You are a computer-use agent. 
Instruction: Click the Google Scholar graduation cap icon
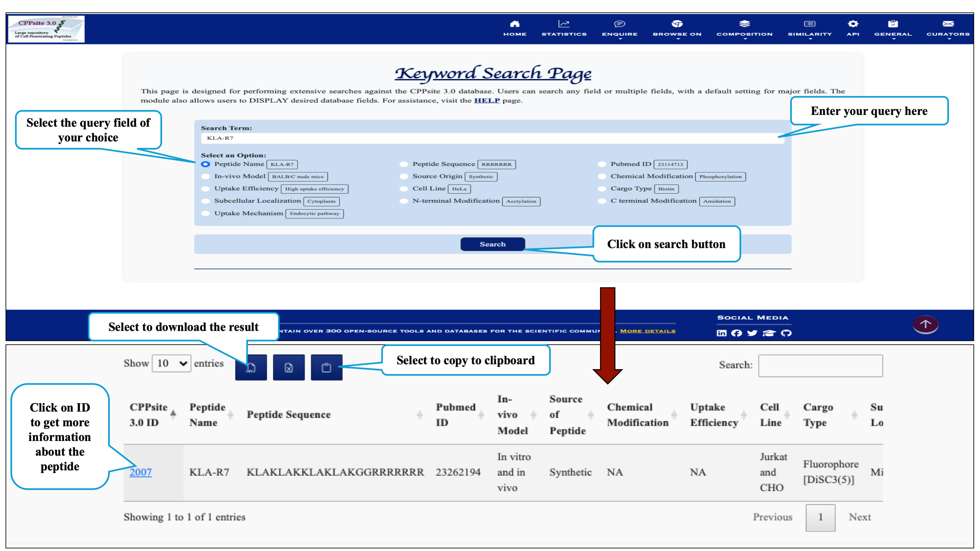coord(769,333)
